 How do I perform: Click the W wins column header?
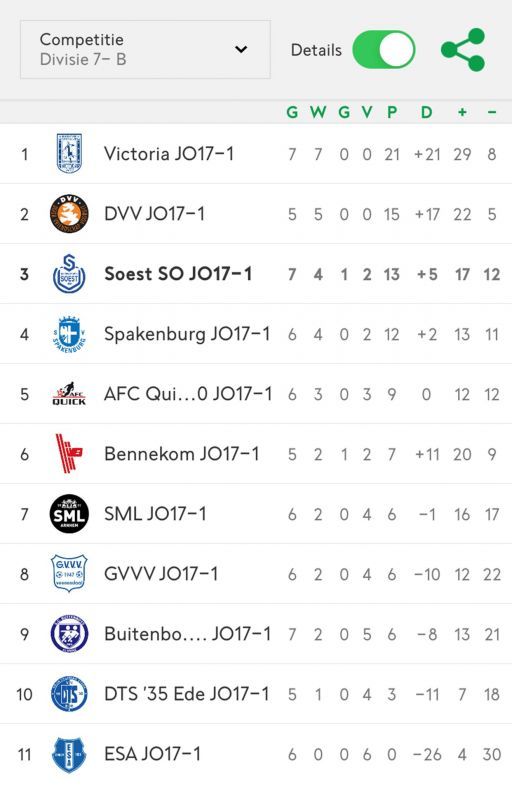(x=318, y=112)
